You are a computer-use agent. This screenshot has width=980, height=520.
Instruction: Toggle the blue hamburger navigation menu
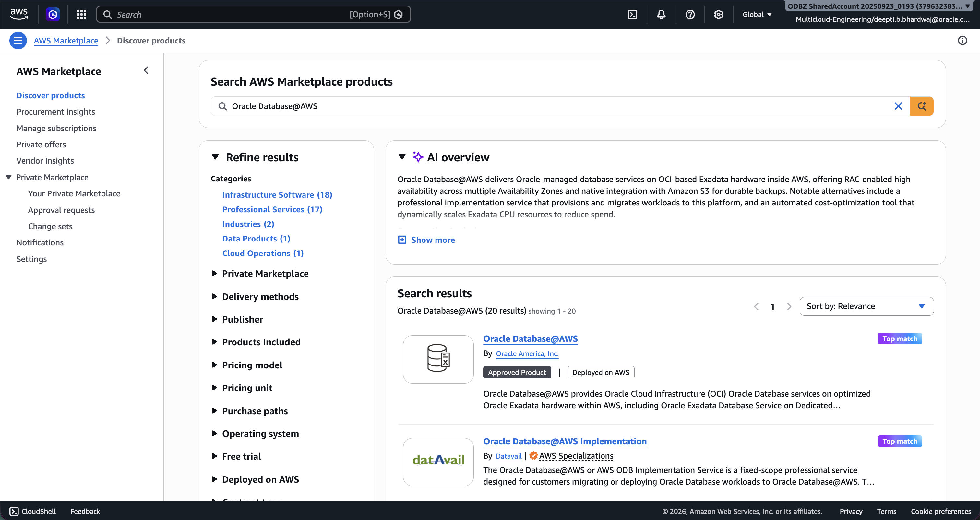18,40
